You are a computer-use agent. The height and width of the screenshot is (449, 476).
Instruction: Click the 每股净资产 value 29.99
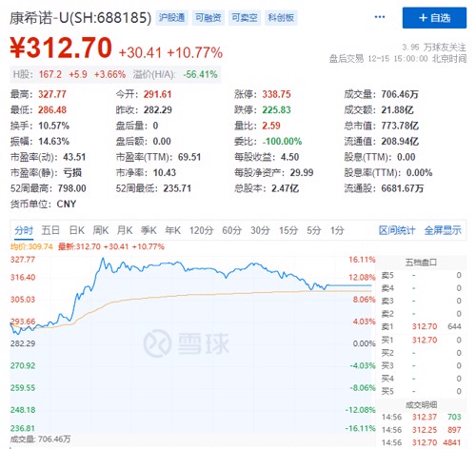click(302, 173)
